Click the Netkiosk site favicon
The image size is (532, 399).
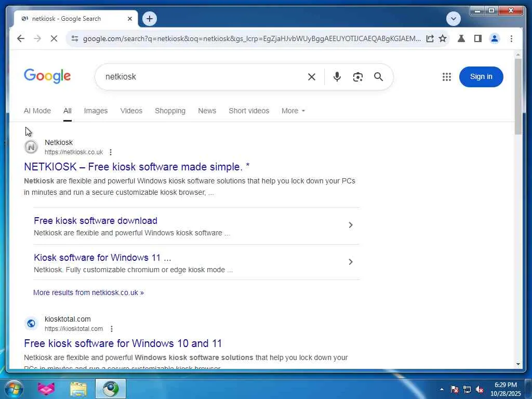(31, 147)
